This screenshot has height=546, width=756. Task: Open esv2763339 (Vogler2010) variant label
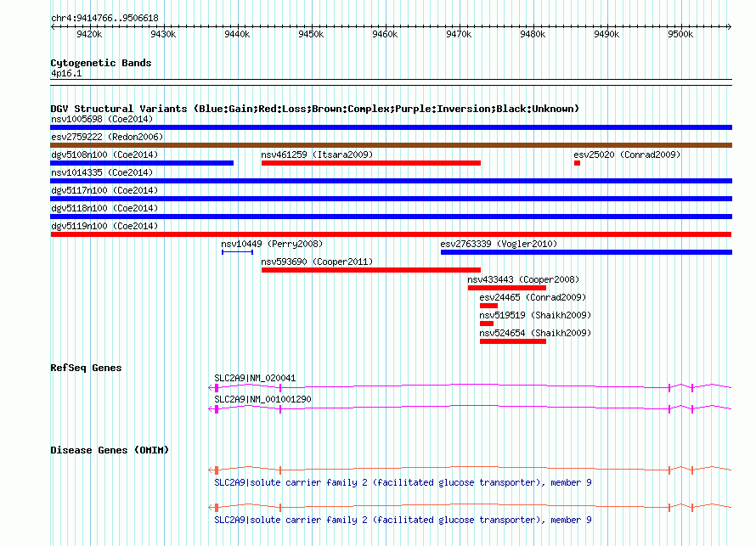point(499,244)
